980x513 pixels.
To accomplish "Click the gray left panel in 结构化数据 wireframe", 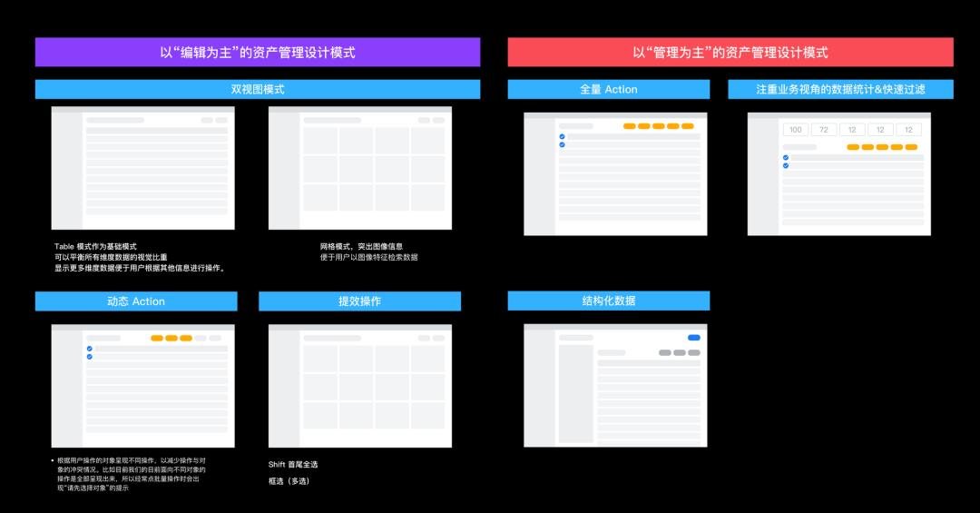I will pyautogui.click(x=575, y=392).
